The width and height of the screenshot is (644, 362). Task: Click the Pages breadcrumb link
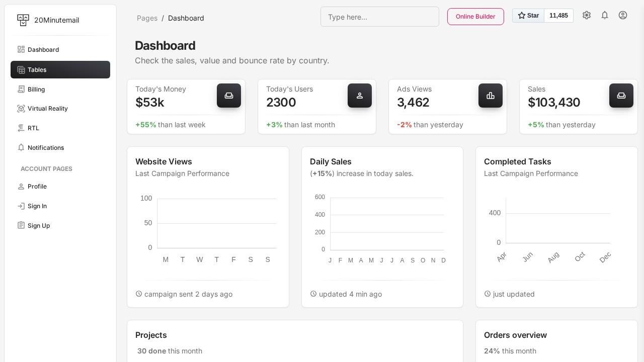click(147, 18)
